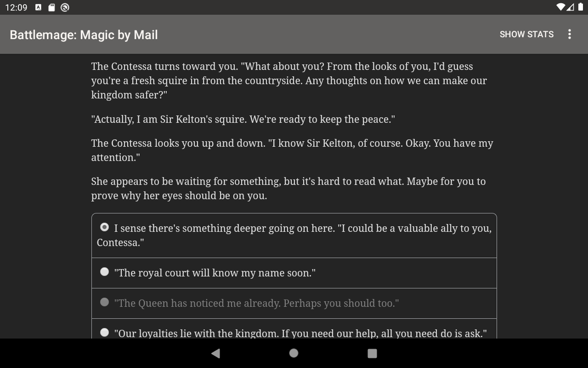Tap the SD card status bar icon

[x=52, y=7]
